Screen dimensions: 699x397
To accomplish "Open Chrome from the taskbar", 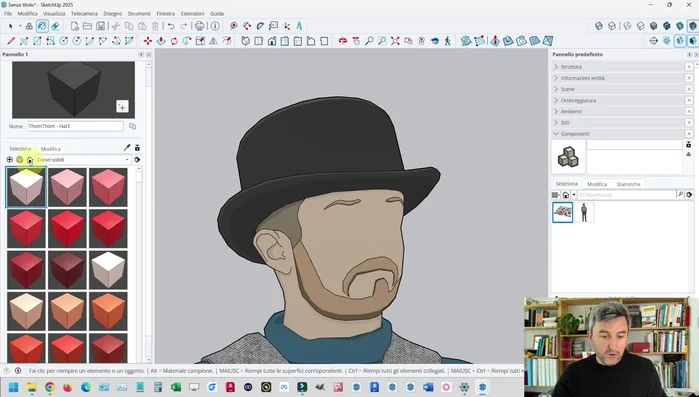I will click(x=49, y=387).
